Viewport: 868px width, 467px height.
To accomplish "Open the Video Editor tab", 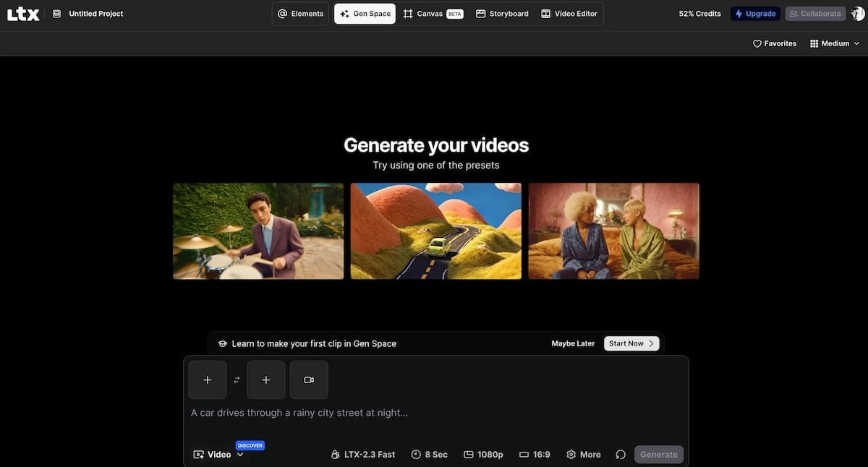I will pos(569,14).
